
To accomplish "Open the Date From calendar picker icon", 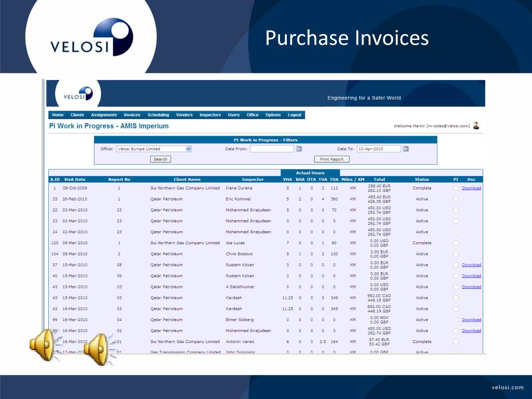I will [299, 149].
